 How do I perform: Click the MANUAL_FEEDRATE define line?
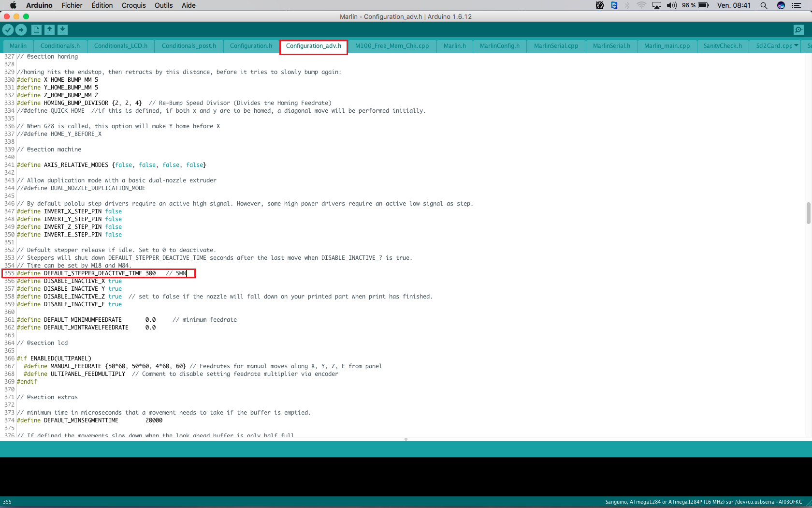coord(203,366)
